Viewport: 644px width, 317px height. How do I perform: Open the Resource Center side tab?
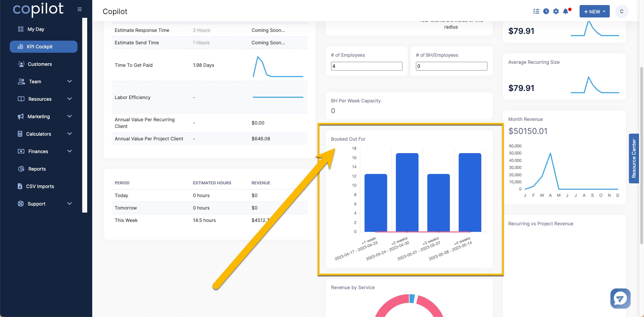[x=634, y=158]
